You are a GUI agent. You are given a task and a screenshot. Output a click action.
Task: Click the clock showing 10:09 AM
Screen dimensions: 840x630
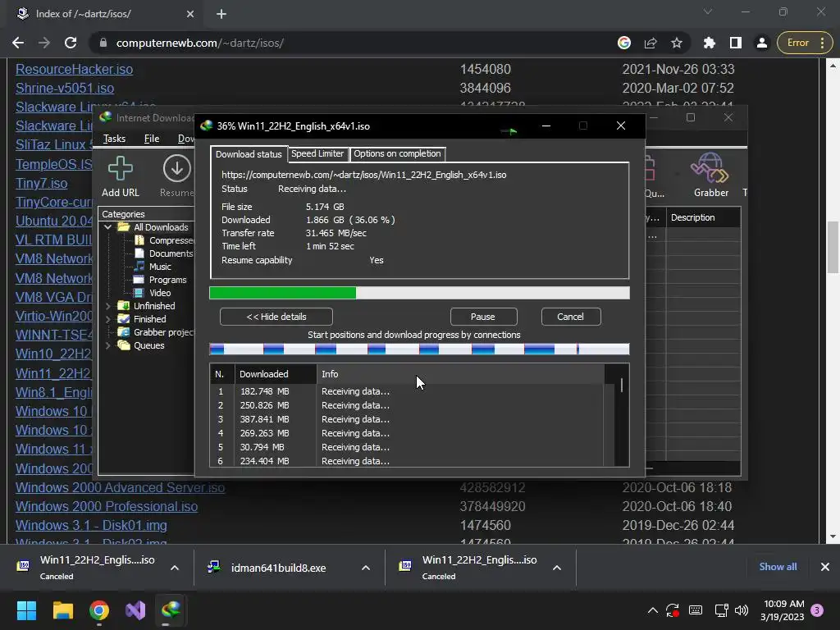[x=783, y=604]
